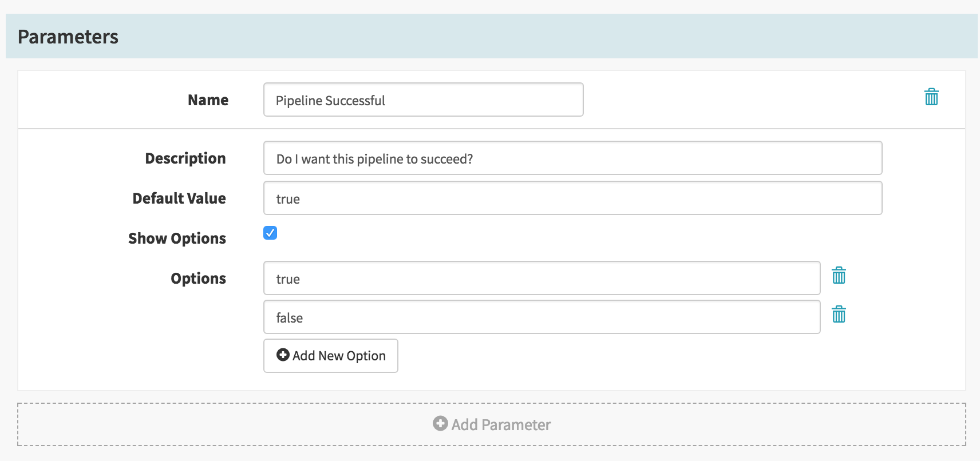Screen dimensions: 980x461
Task: Select the Default Value input box
Action: coord(572,198)
